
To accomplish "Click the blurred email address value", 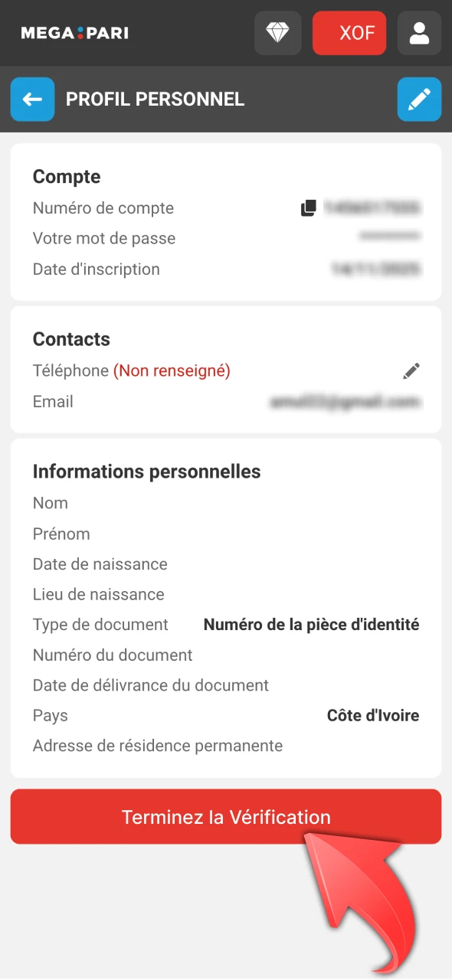I will [345, 401].
